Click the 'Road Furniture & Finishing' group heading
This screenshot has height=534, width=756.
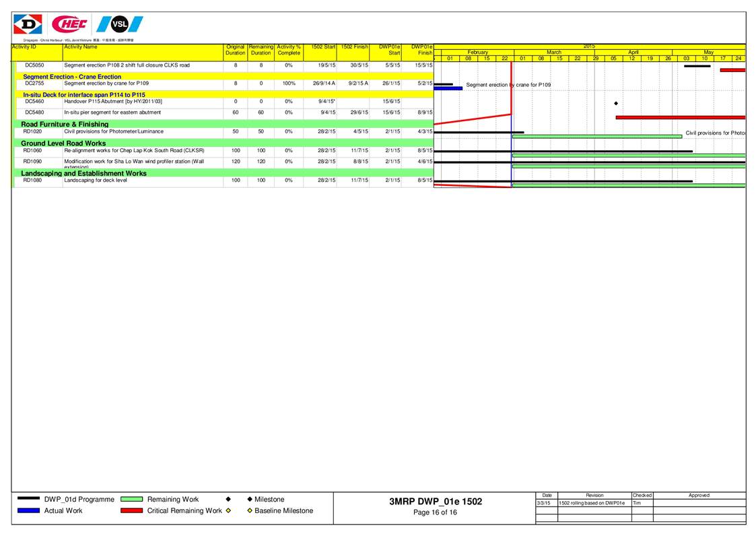pos(65,124)
